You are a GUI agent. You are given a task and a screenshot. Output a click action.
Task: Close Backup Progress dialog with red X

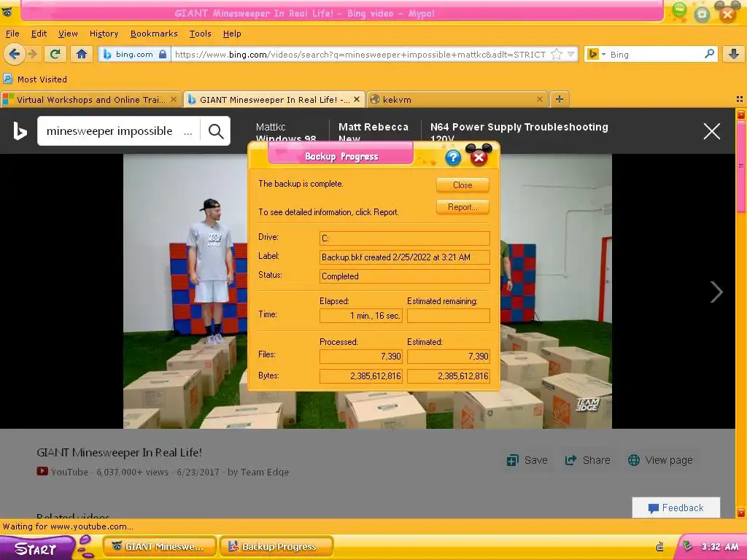click(479, 157)
